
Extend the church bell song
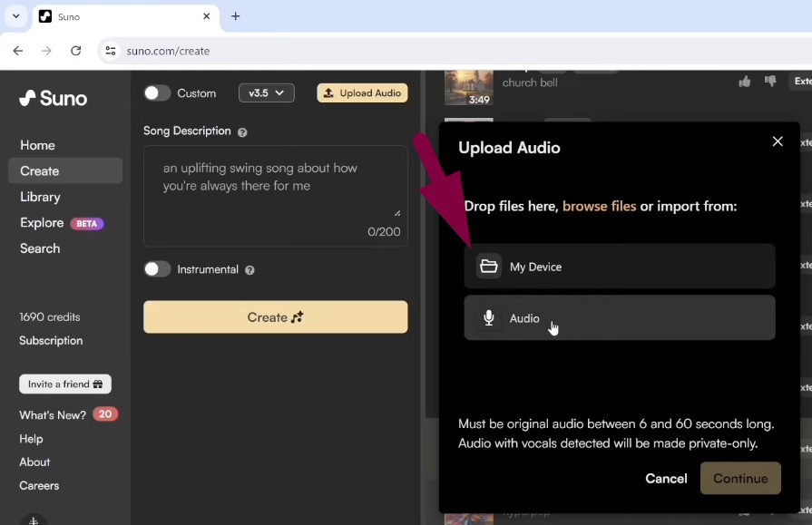(800, 82)
